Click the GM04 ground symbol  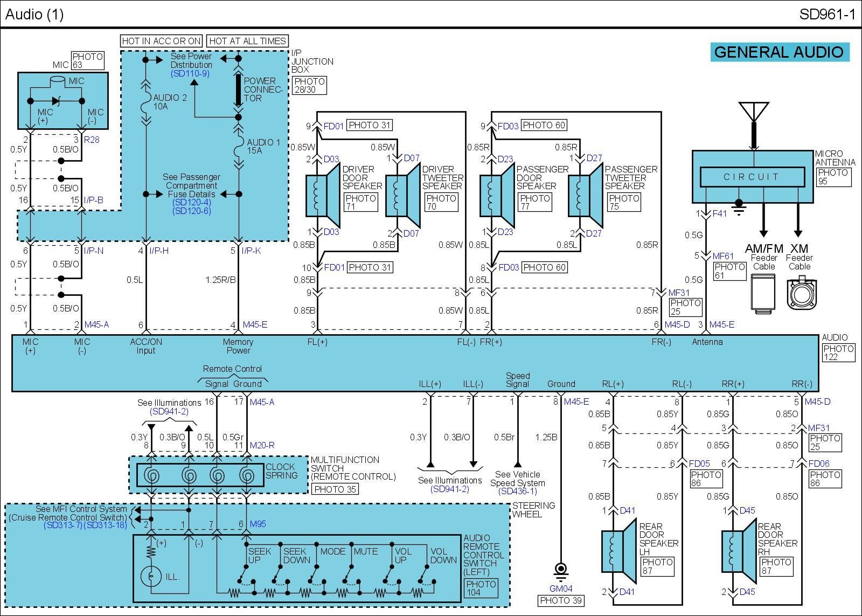tap(561, 570)
